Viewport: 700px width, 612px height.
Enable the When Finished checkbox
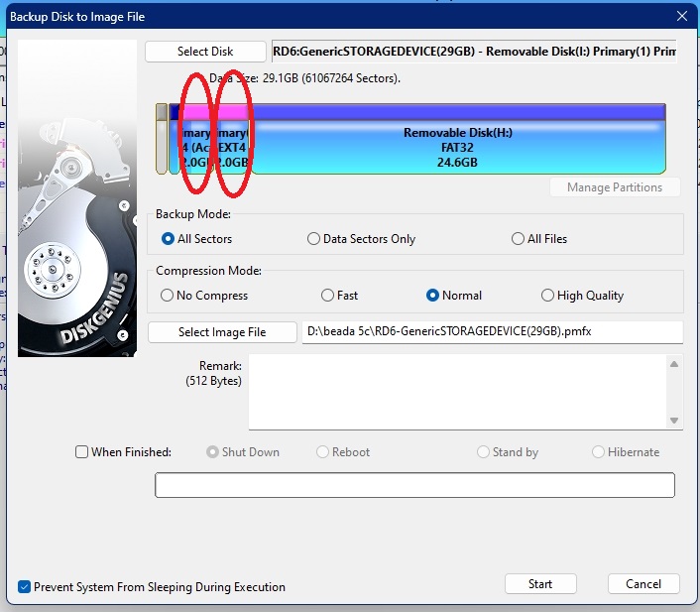82,452
